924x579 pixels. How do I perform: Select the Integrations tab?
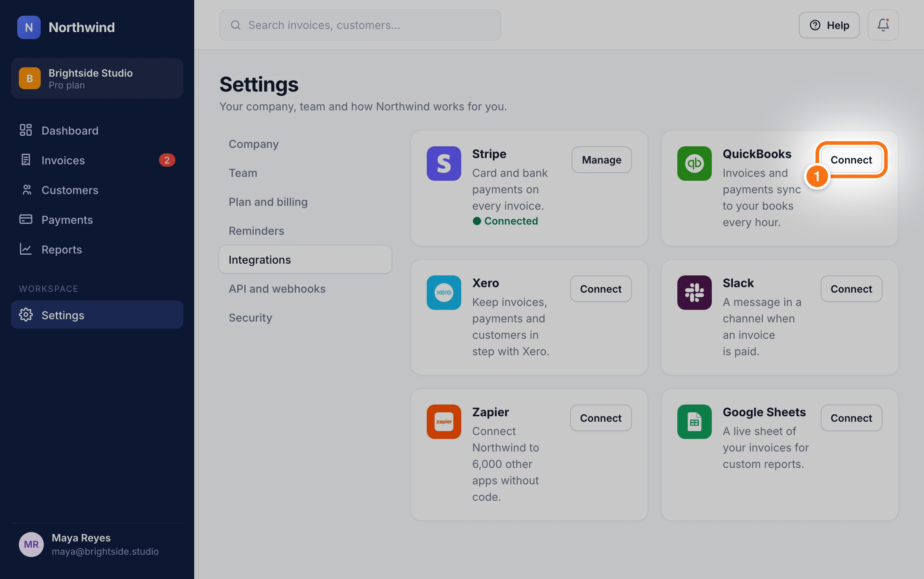(305, 260)
